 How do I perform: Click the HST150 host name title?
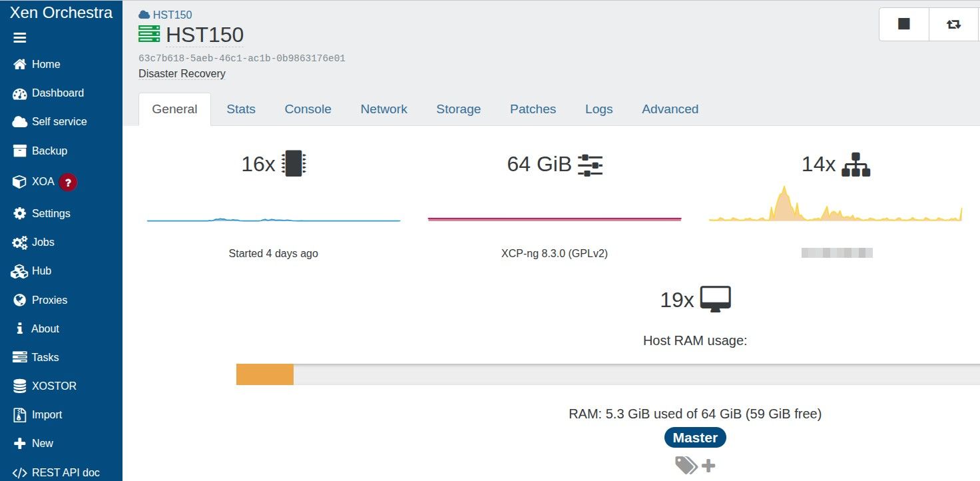[x=204, y=35]
